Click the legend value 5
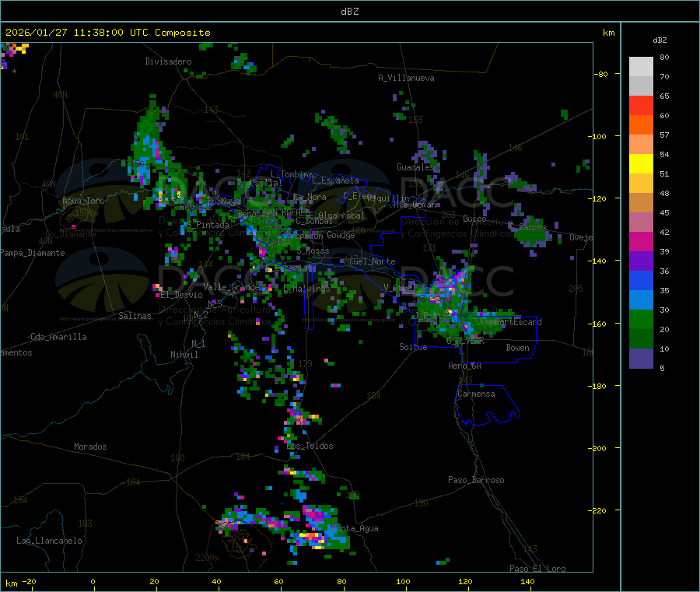The width and height of the screenshot is (700, 592). coord(662,368)
